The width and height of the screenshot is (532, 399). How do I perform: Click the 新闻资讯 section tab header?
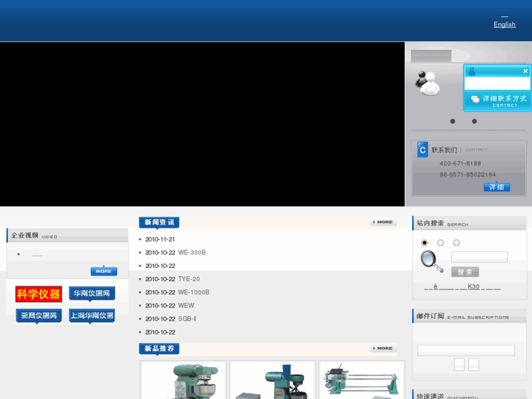pyautogui.click(x=159, y=223)
